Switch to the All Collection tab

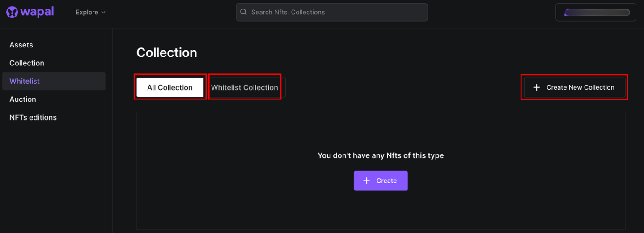click(170, 87)
